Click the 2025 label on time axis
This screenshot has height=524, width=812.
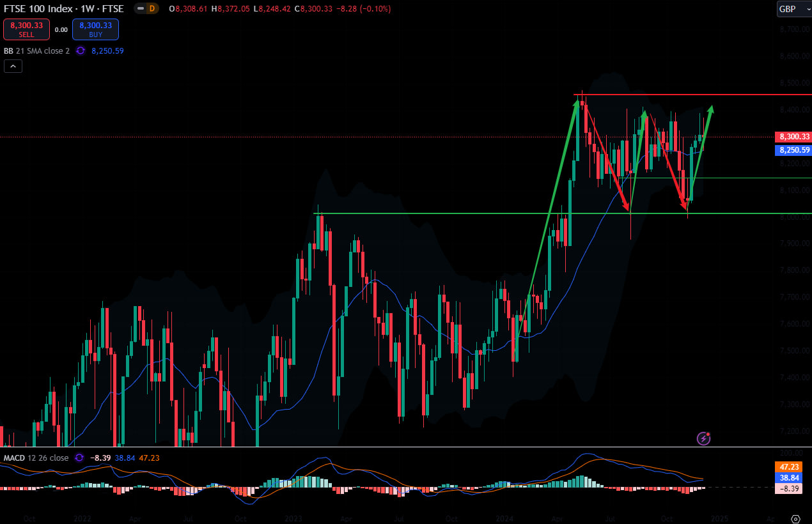click(719, 518)
